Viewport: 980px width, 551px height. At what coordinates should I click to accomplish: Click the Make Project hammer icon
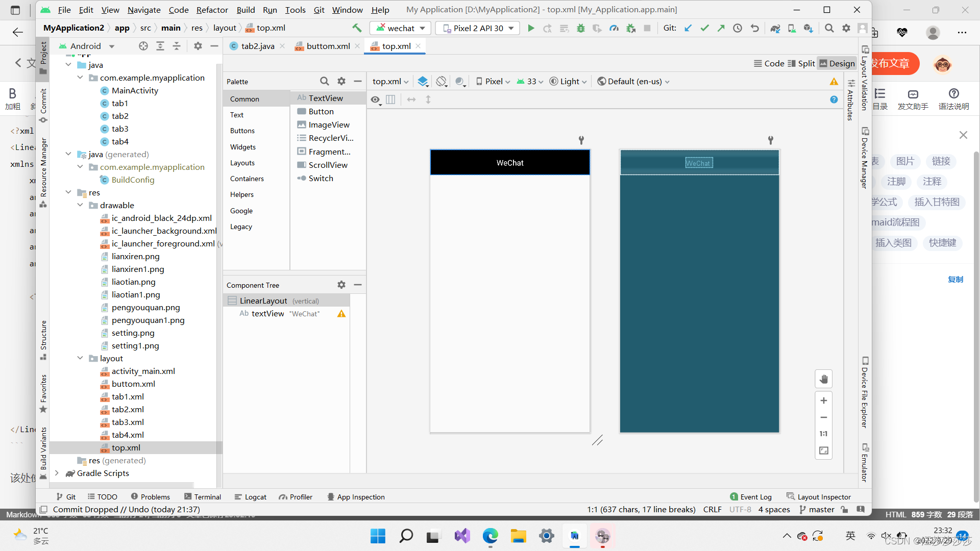[x=357, y=28]
